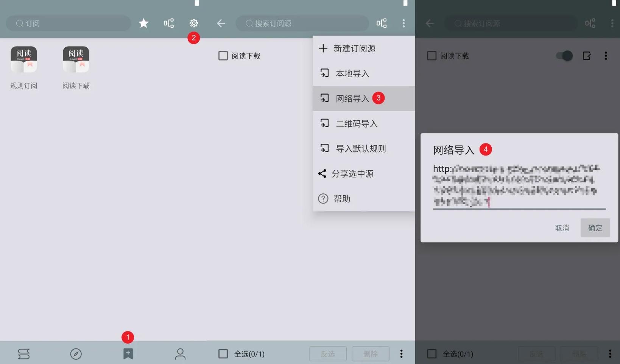The width and height of the screenshot is (620, 364).
Task: Tick the 阅读下载 checkbox in middle panel
Action: (223, 56)
